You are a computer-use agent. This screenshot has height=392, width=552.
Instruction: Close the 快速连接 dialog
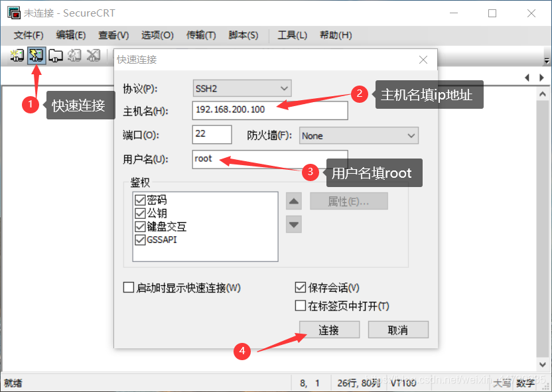(423, 60)
